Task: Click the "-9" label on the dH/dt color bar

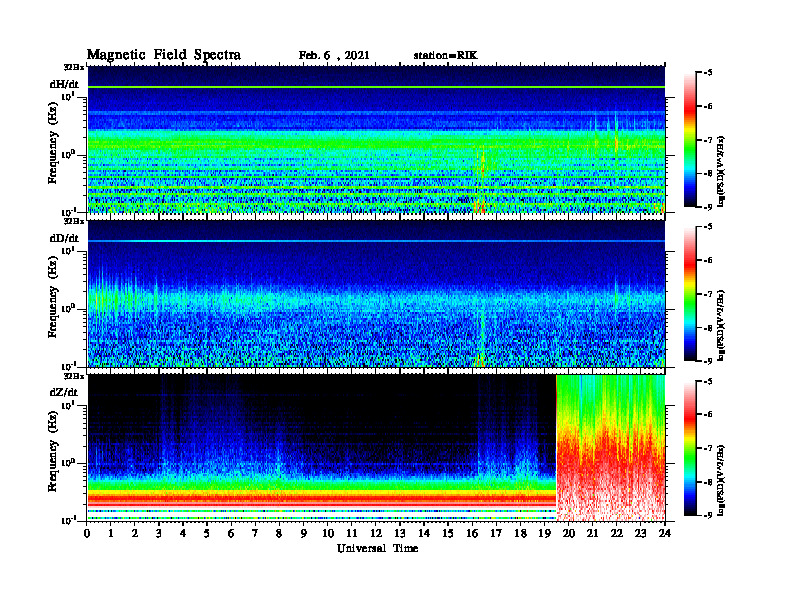Action: pos(708,207)
